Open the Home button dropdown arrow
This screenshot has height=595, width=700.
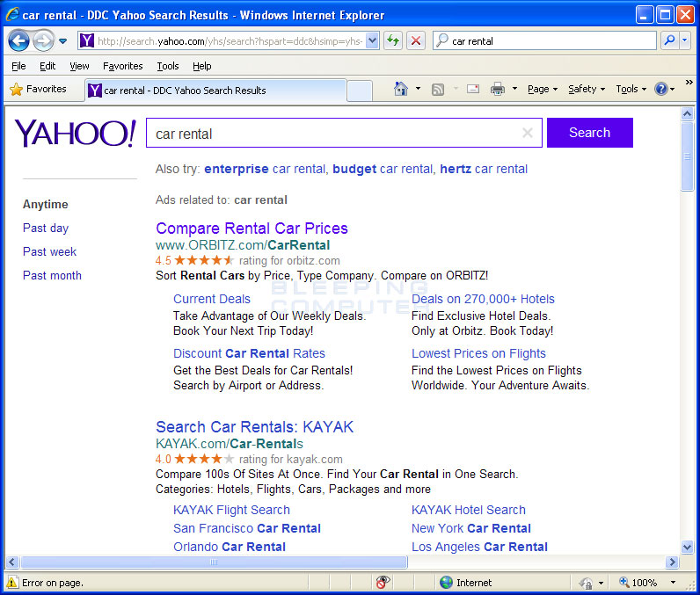(x=418, y=89)
